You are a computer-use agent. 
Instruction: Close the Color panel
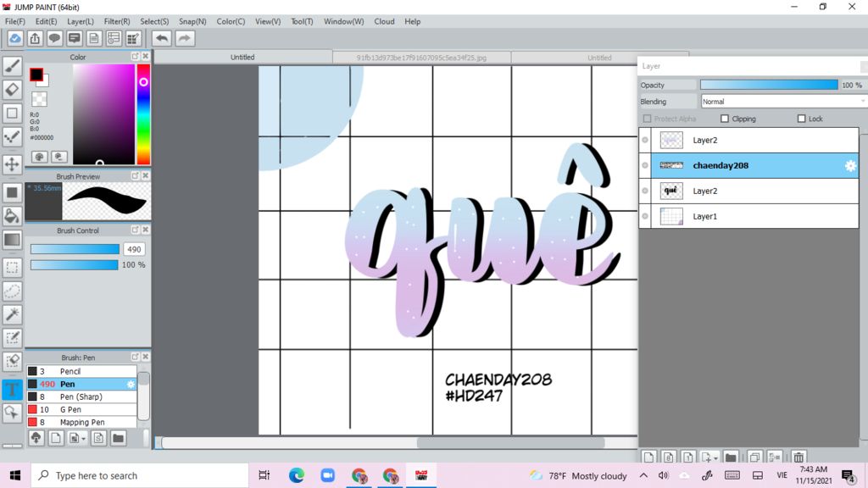146,57
